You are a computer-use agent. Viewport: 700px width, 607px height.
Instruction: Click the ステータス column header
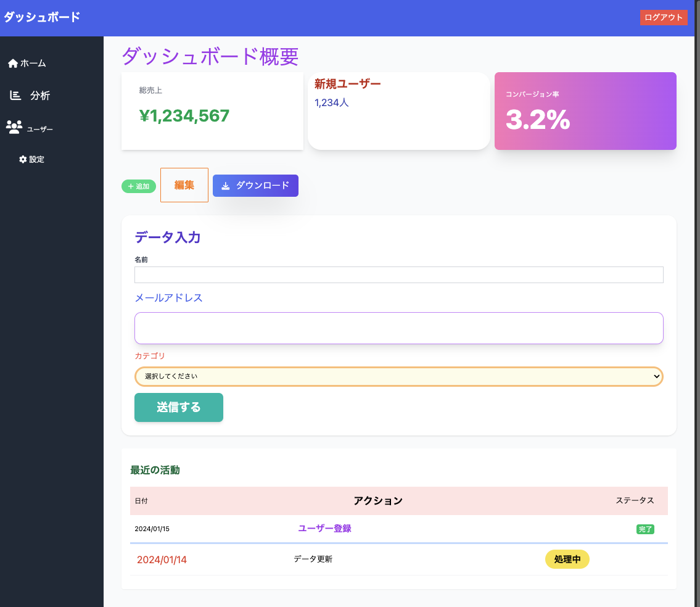(635, 501)
